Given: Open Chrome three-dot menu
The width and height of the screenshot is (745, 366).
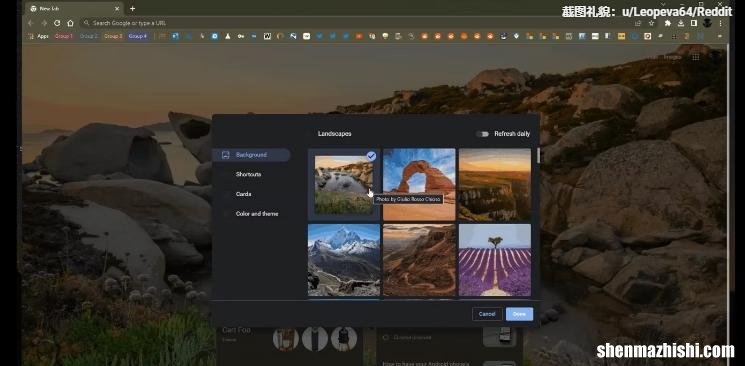Looking at the screenshot, I should click(720, 23).
